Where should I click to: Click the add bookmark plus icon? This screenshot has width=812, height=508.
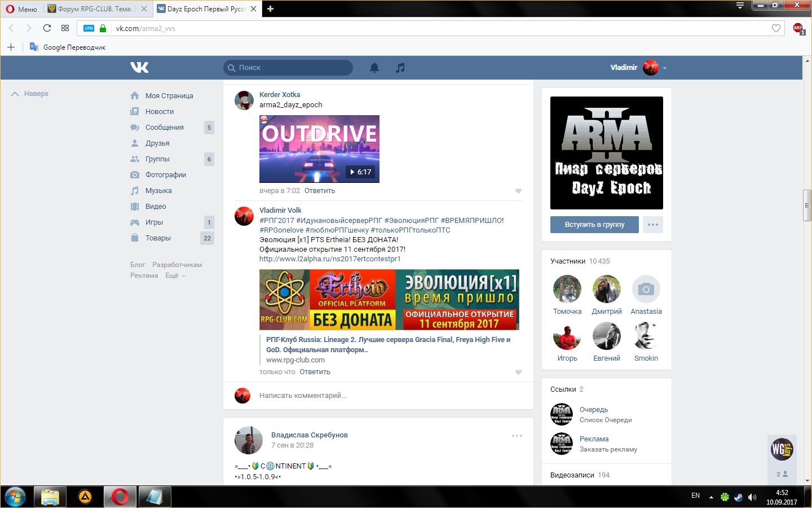pos(11,47)
